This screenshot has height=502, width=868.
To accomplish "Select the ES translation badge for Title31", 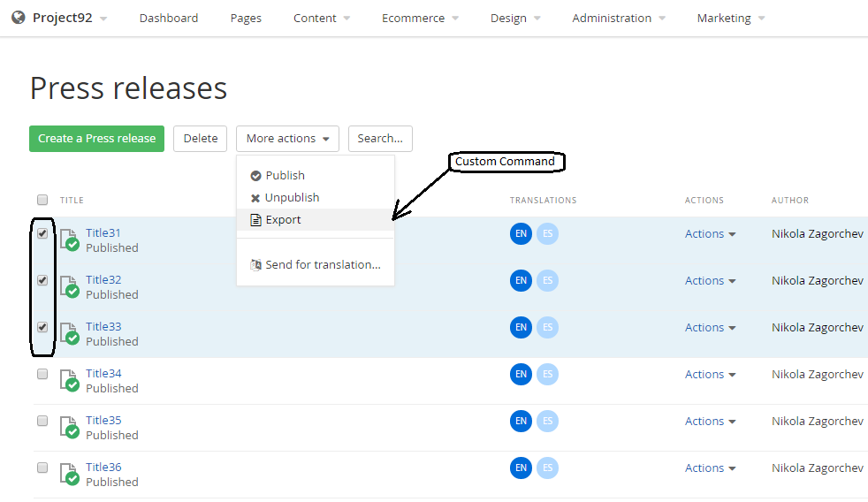I will point(547,233).
